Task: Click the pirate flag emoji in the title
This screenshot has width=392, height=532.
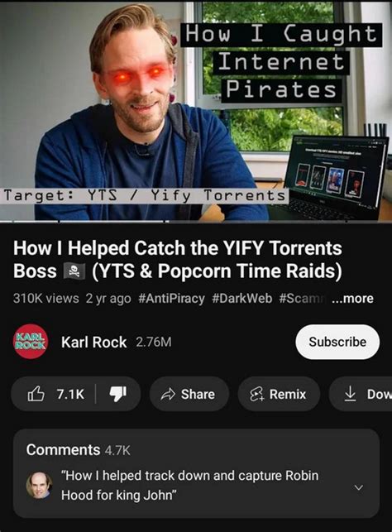Action: pyautogui.click(x=74, y=271)
